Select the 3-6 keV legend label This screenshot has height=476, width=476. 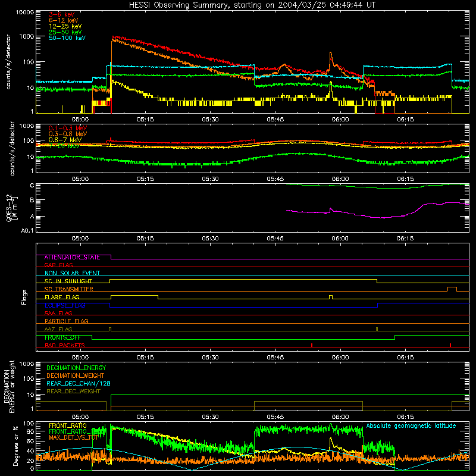pyautogui.click(x=61, y=14)
